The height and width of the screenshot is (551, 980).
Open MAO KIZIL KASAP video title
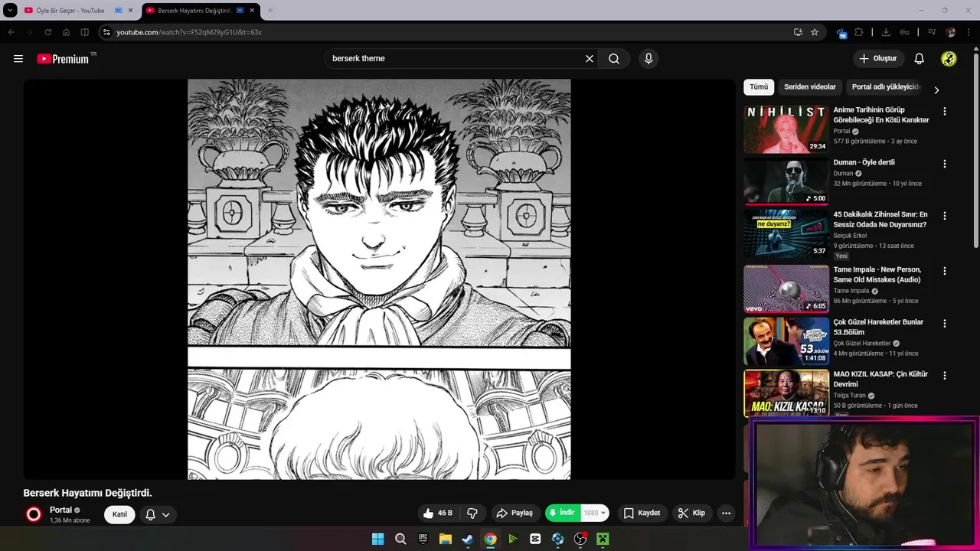click(x=880, y=379)
